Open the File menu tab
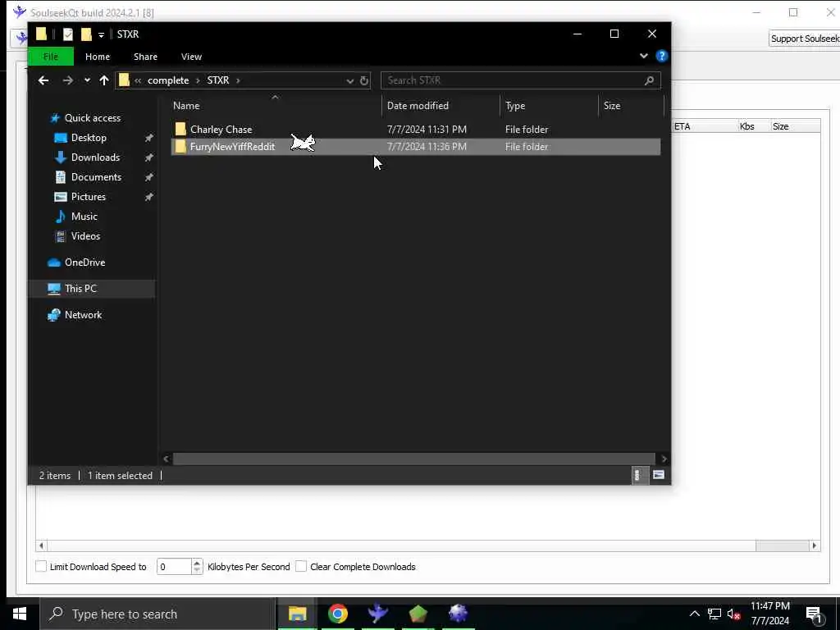This screenshot has height=630, width=840. (x=51, y=57)
